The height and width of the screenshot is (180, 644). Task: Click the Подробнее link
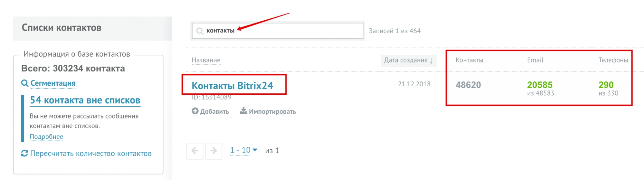[x=46, y=137]
